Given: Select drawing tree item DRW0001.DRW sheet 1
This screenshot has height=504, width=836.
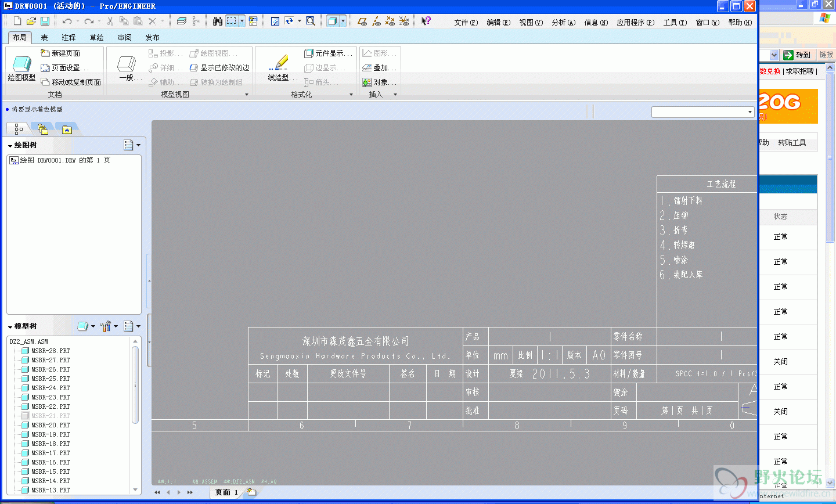Looking at the screenshot, I should [x=60, y=160].
